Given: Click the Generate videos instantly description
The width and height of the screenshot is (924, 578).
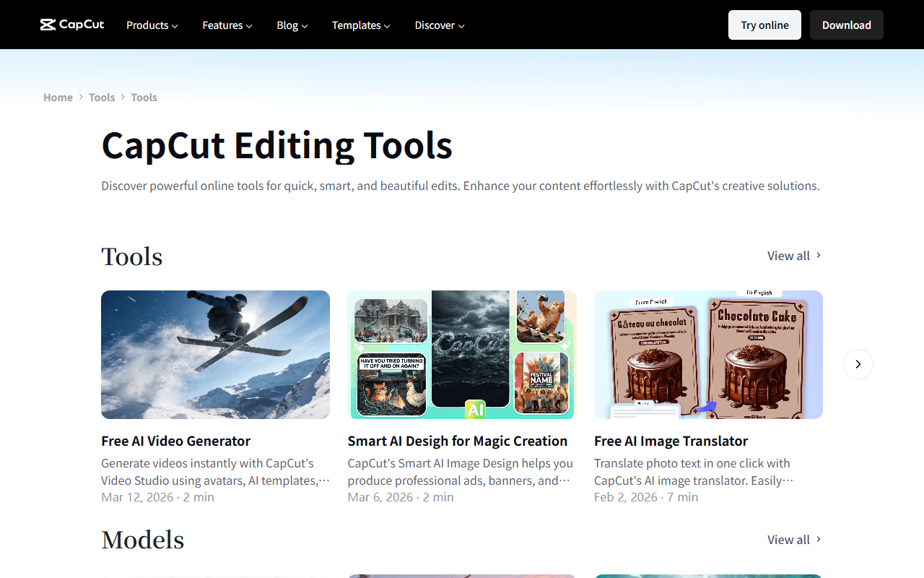Looking at the screenshot, I should coord(215,472).
